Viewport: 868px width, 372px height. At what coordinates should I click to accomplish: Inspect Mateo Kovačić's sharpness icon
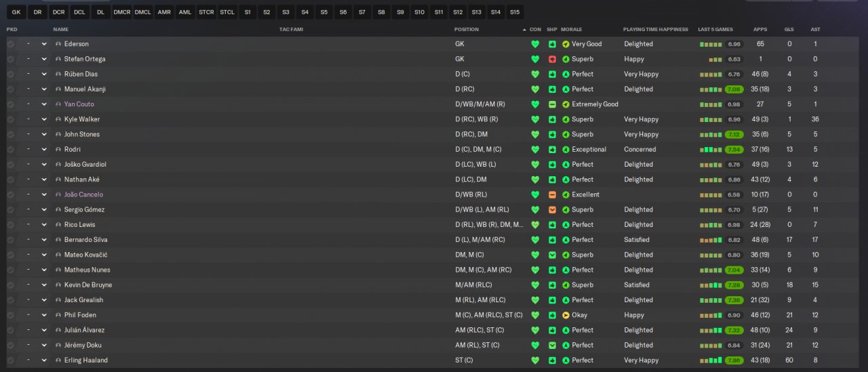pos(552,255)
